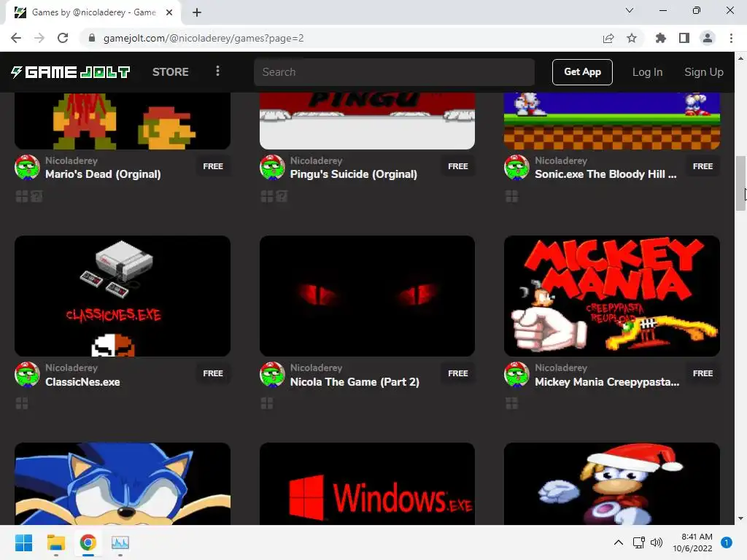
Task: Select the Games by @nicoladerey tab
Action: click(93, 12)
